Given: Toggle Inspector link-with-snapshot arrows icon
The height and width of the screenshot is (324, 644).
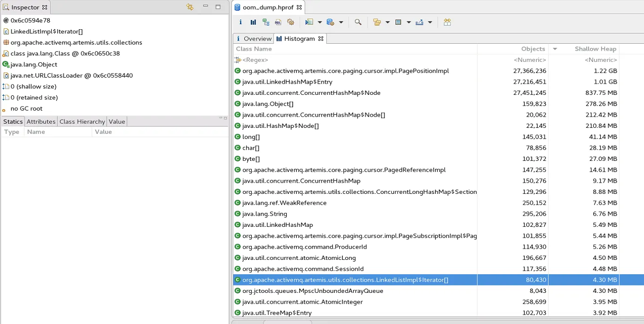Looking at the screenshot, I should 189,7.
